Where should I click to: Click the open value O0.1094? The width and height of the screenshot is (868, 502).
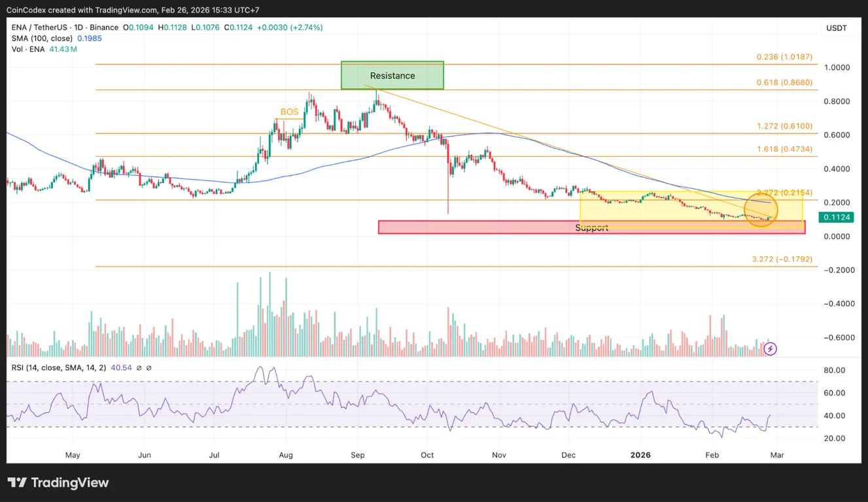tap(137, 27)
